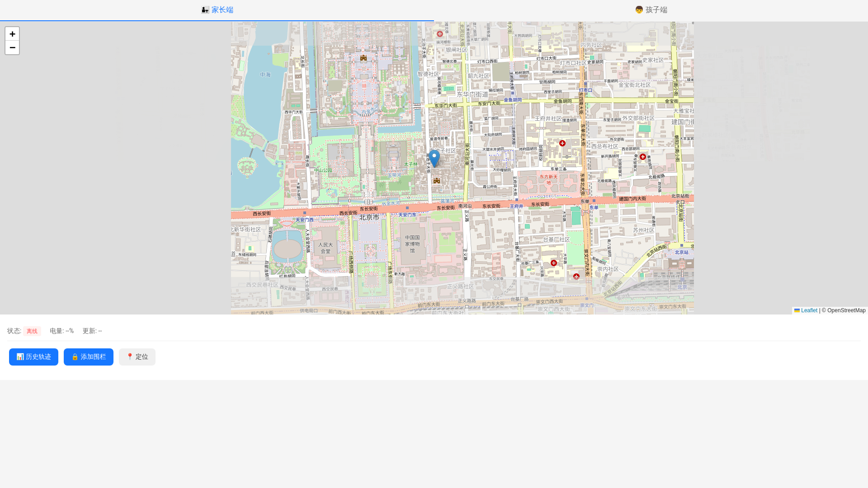
Task: Click the 灯市口 subway station marker
Action: click(586, 84)
